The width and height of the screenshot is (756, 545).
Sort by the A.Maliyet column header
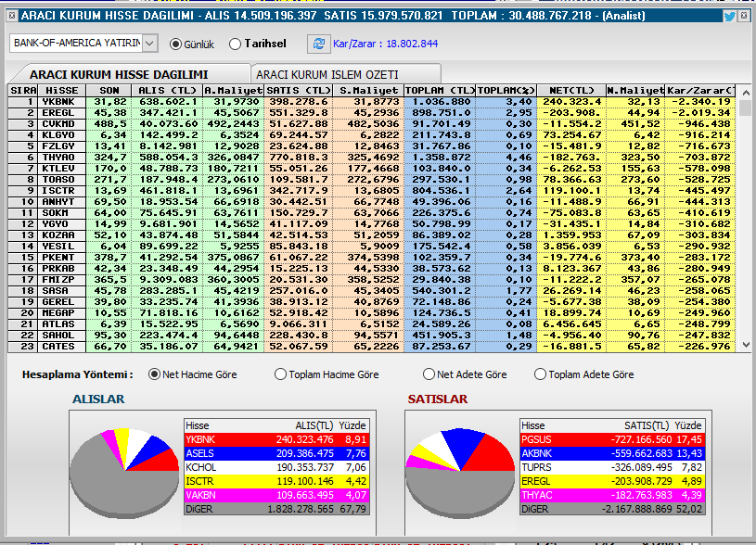point(234,91)
